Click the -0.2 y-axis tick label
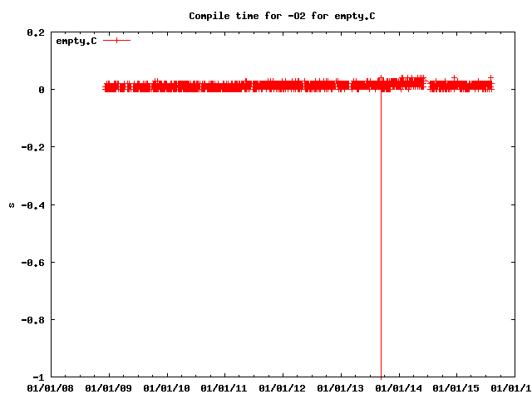The width and height of the screenshot is (532, 399). [33, 147]
